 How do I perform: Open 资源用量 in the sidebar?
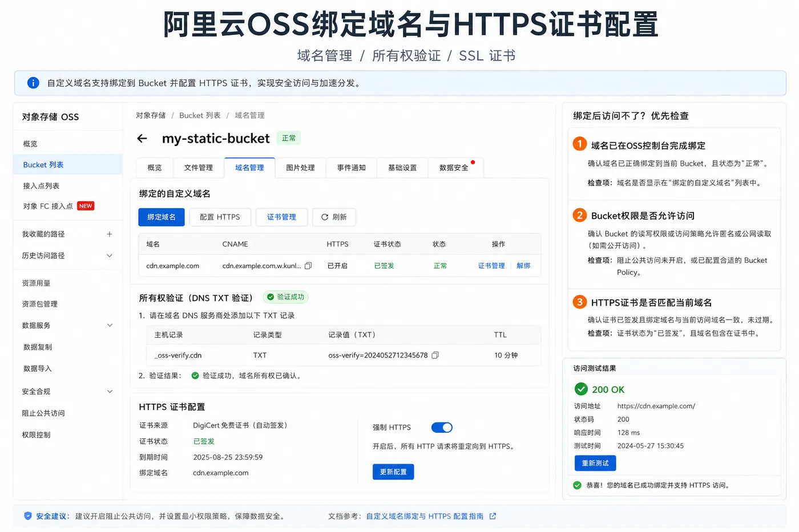pyautogui.click(x=36, y=283)
